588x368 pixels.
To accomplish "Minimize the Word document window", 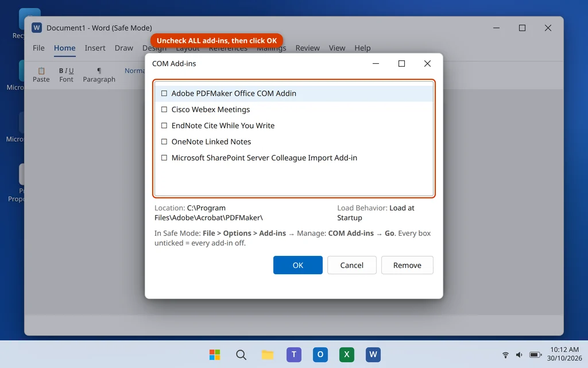I will (x=496, y=28).
